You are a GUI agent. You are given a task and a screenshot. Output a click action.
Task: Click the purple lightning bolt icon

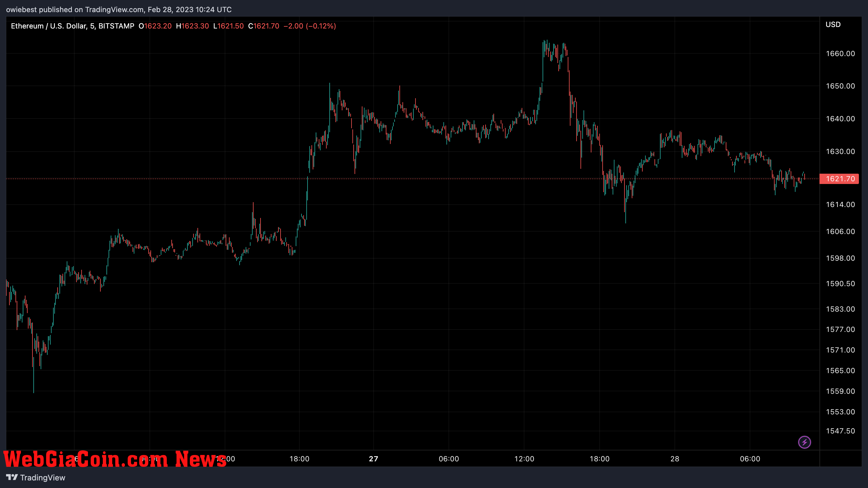[x=804, y=442]
